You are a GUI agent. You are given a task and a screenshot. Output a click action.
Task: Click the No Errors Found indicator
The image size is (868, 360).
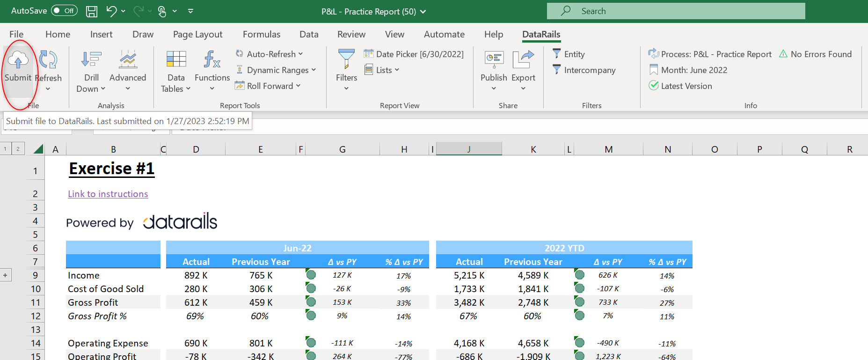(816, 54)
